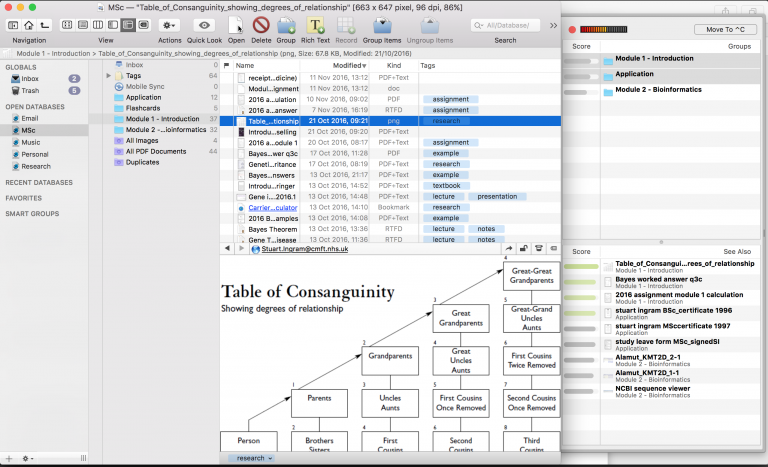768x467 pixels.
Task: Click the archive tray icon in preview bar
Action: click(x=539, y=248)
